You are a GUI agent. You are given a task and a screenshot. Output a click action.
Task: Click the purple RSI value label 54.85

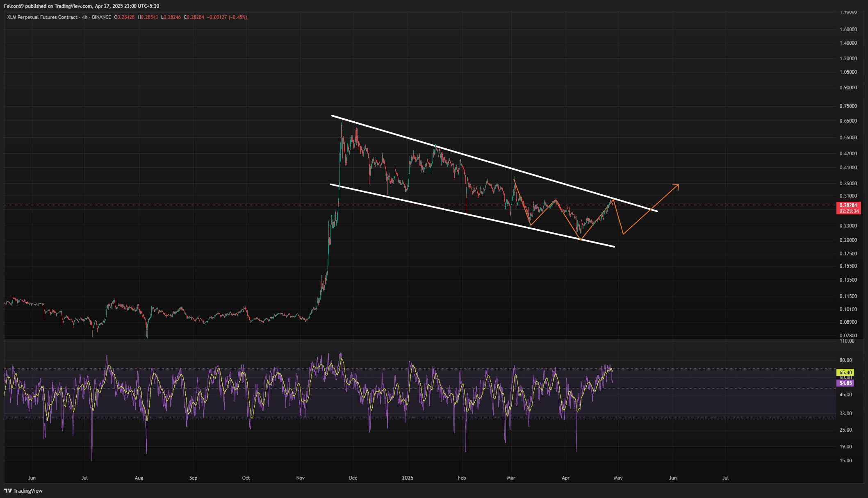tap(845, 383)
